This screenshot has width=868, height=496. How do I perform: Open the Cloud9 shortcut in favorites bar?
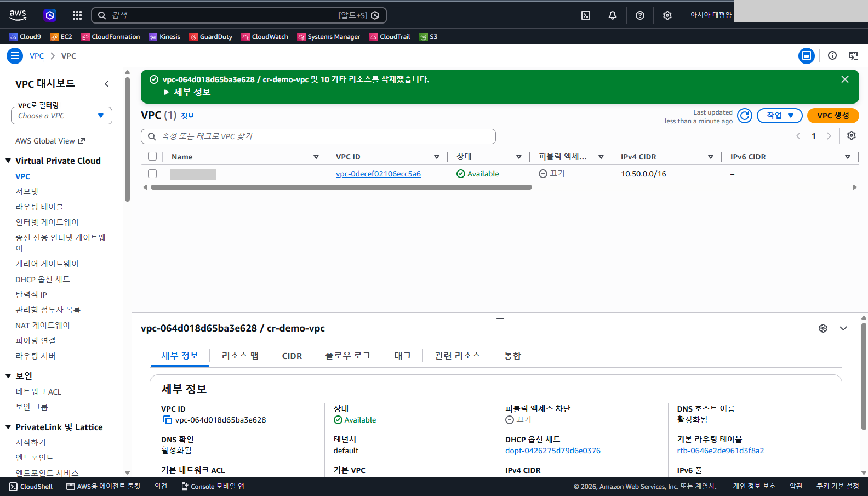(25, 37)
